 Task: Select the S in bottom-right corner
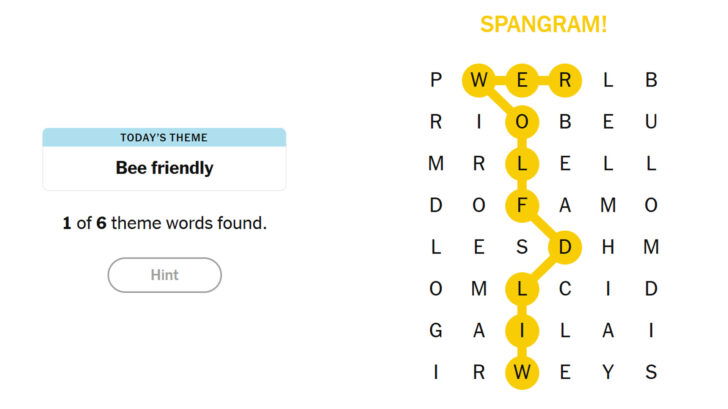(651, 373)
